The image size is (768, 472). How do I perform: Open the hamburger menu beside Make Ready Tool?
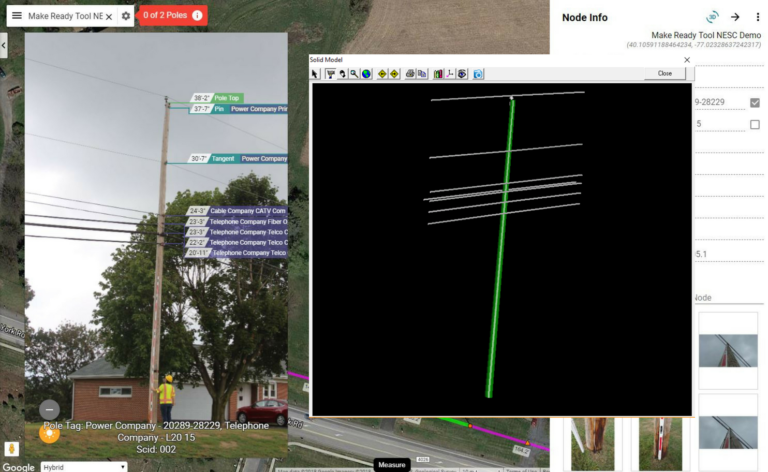click(17, 16)
